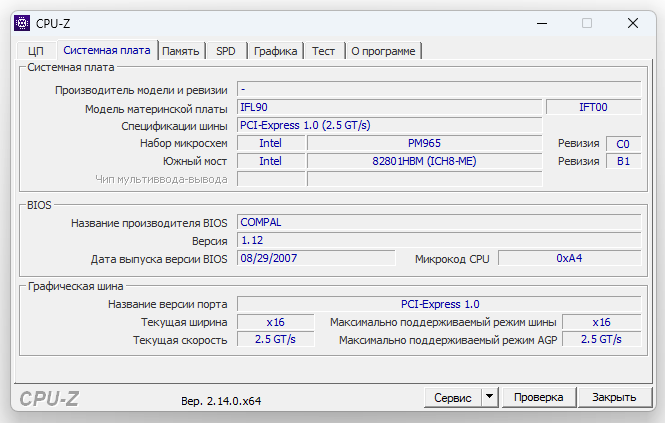Click the southbridge revision value B1
The image size is (665, 423).
click(x=623, y=161)
